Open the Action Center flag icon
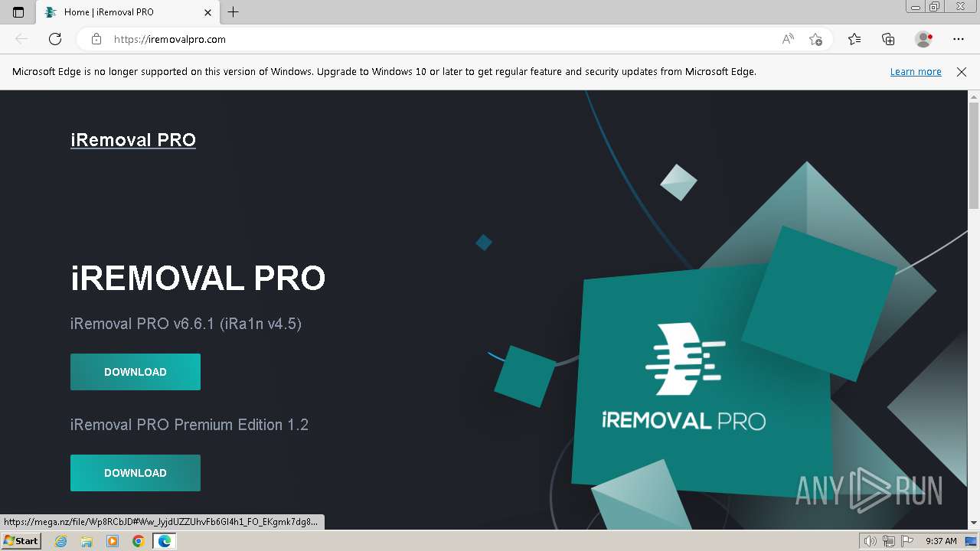Image resolution: width=980 pixels, height=551 pixels. tap(906, 541)
